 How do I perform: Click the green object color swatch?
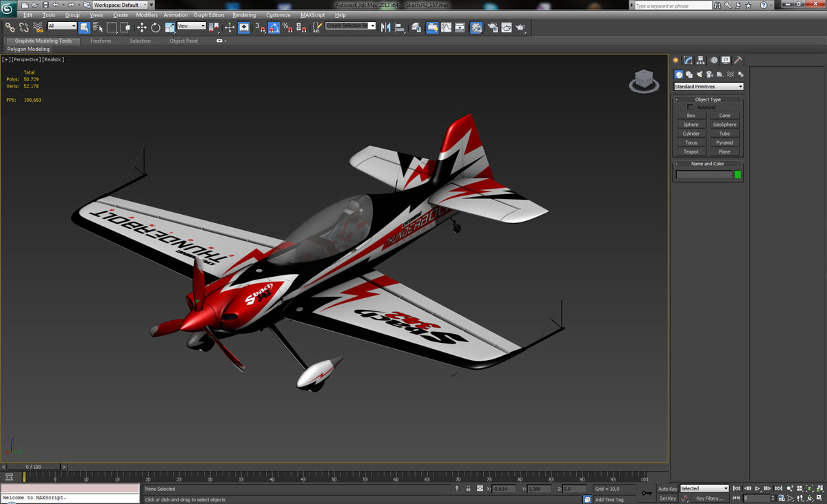737,175
